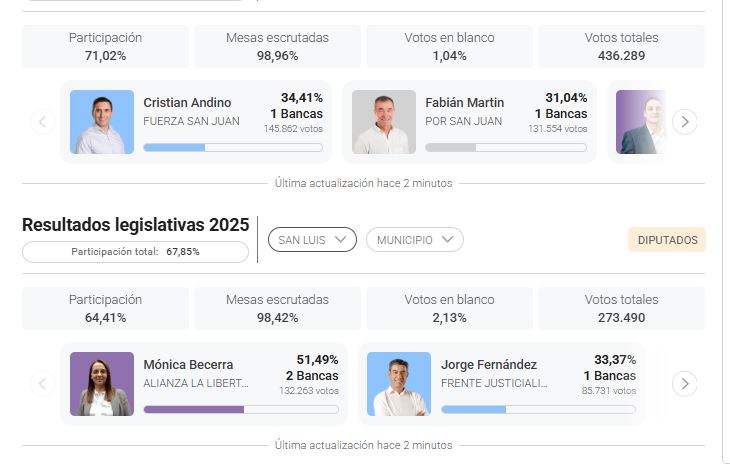Click the Participación total 67,85% pill

(x=135, y=252)
